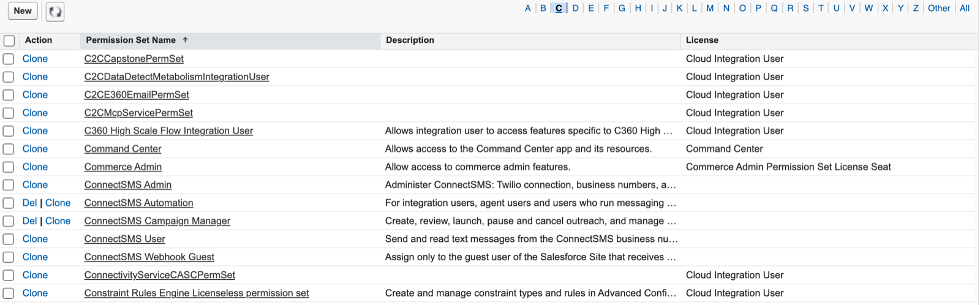This screenshot has height=305, width=980.
Task: Open the ConnectSMS Admin link
Action: click(128, 185)
